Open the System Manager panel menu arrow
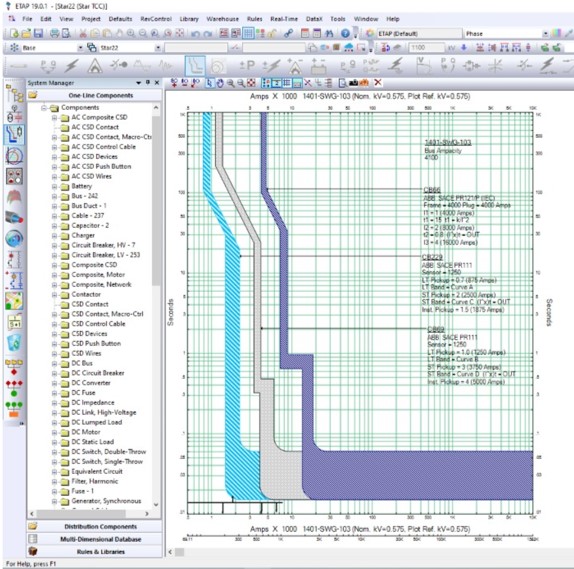The height and width of the screenshot is (569, 574). click(138, 83)
